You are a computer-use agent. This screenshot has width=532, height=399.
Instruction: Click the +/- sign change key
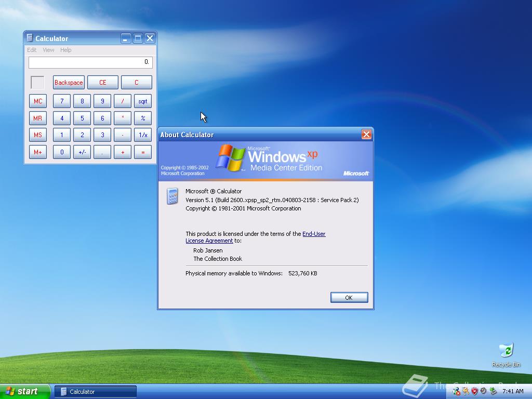pyautogui.click(x=82, y=152)
